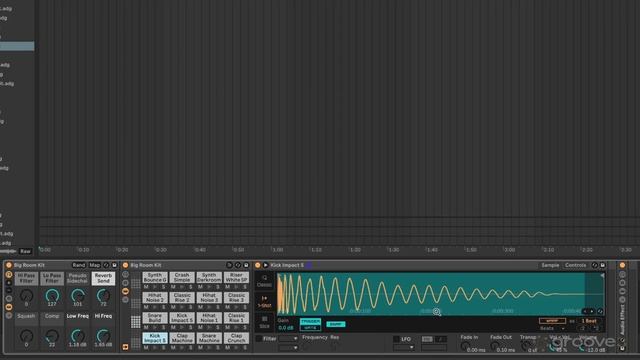Solo the Synth Bounce G pad

tap(163, 287)
